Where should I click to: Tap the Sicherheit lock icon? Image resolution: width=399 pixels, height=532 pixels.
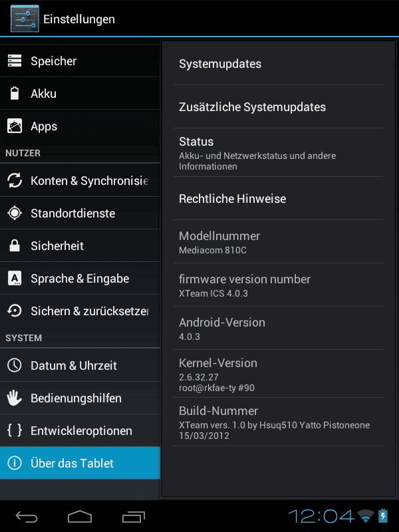(15, 245)
